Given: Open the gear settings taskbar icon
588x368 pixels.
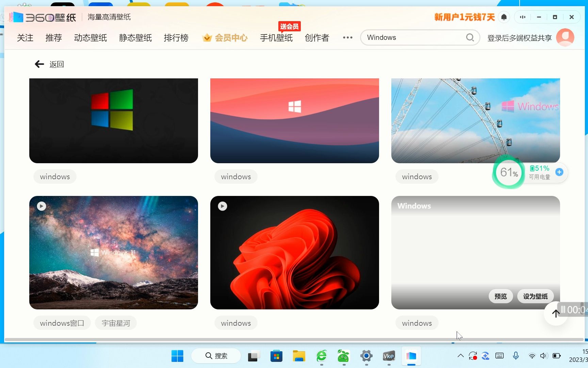Looking at the screenshot, I should (366, 356).
